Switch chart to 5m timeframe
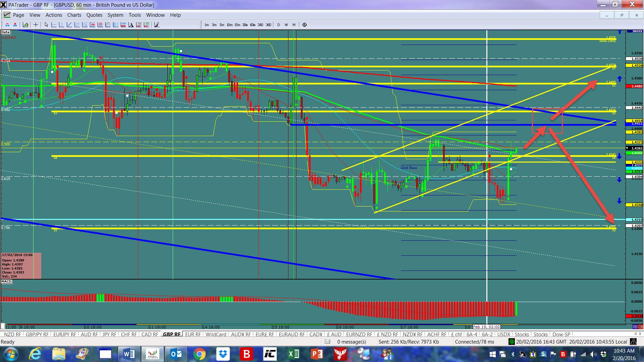This screenshot has width=644, height=362. point(222,25)
